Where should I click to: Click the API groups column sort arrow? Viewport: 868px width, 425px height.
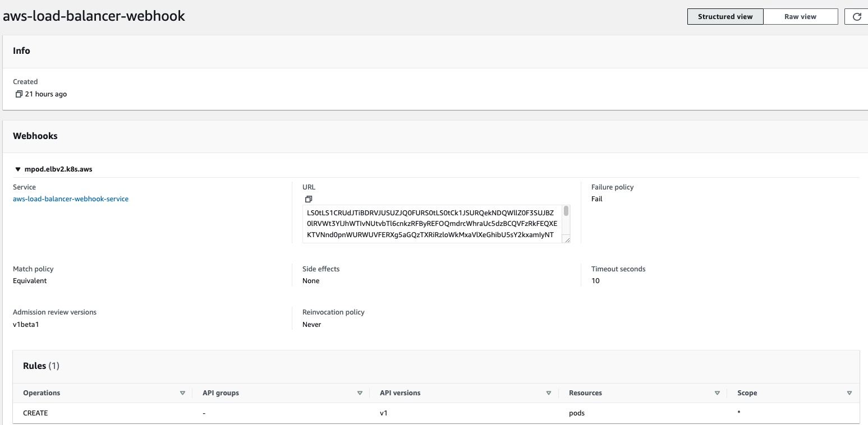[x=360, y=393]
